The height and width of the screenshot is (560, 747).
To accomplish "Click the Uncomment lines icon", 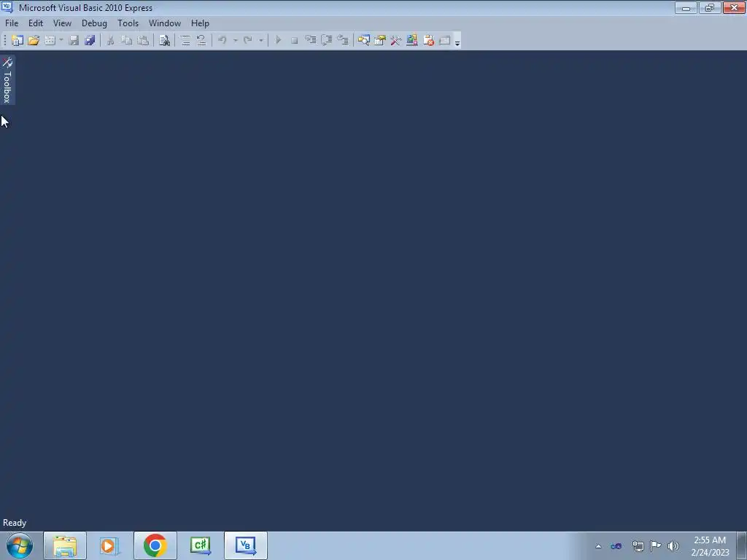I will point(201,41).
